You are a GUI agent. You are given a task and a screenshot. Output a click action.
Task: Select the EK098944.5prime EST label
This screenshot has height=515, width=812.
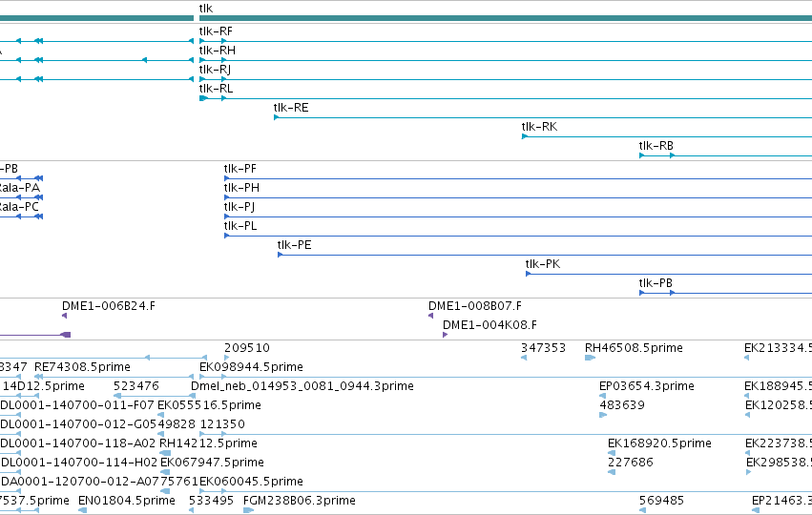pos(251,367)
